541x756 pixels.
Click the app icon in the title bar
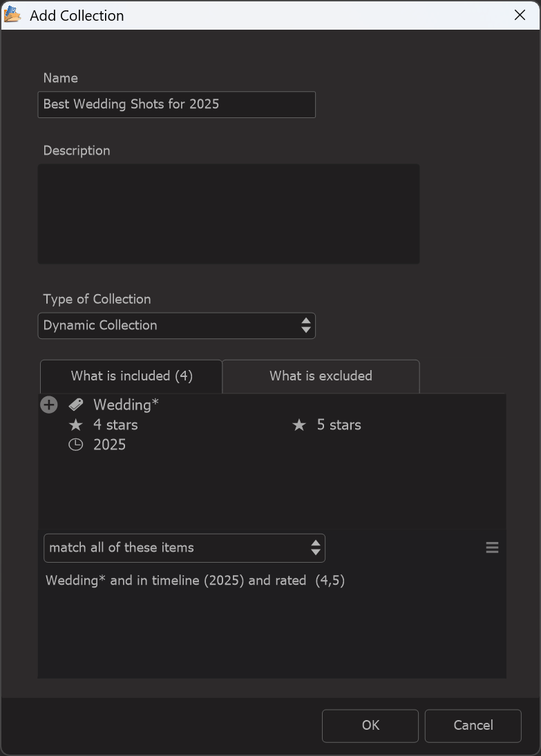coord(12,15)
